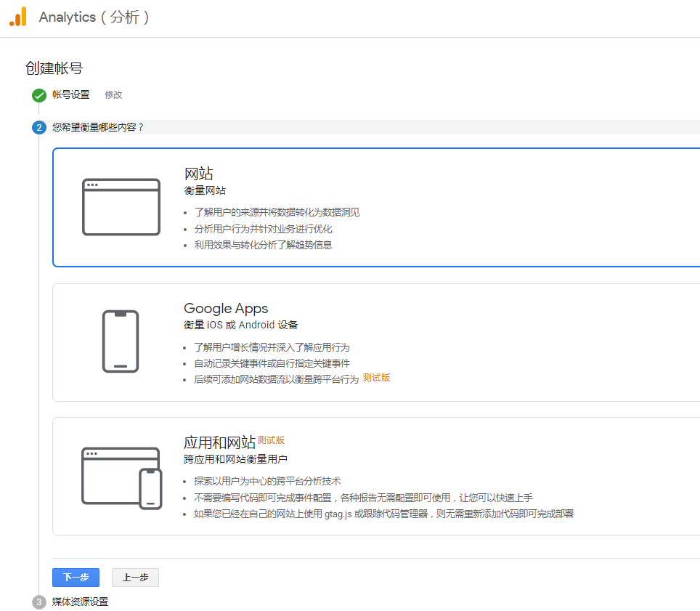
Task: Click the green checkmark for 帐号设置 step
Action: click(39, 95)
